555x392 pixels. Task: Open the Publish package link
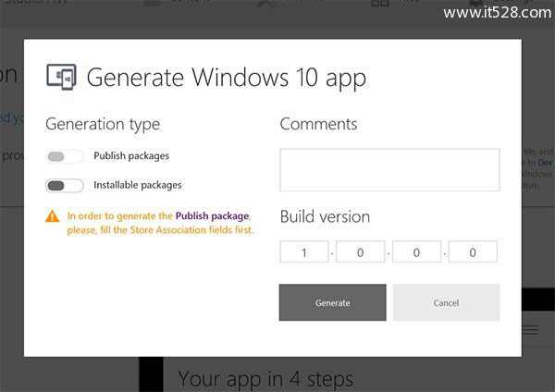pyautogui.click(x=212, y=215)
